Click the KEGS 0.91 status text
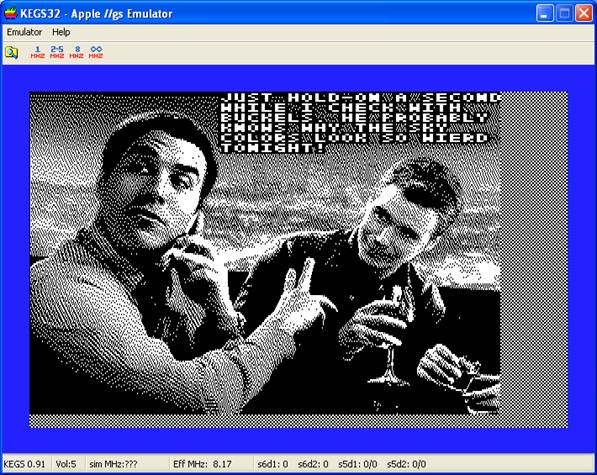This screenshot has height=475, width=597. (24, 464)
